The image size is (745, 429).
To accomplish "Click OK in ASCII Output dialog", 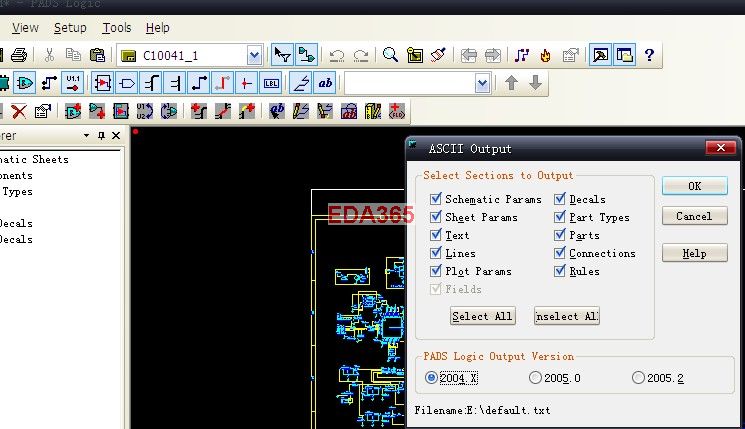I will tap(695, 186).
